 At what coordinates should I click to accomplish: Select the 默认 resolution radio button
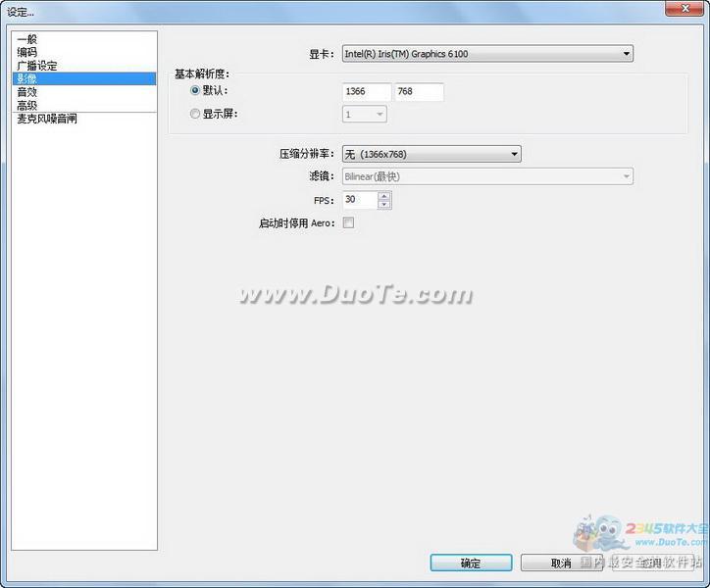(195, 90)
